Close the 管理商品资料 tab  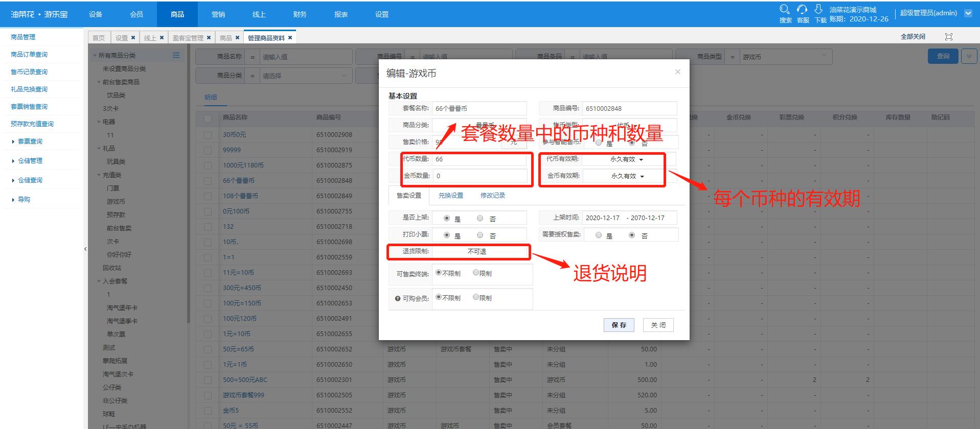pos(290,37)
